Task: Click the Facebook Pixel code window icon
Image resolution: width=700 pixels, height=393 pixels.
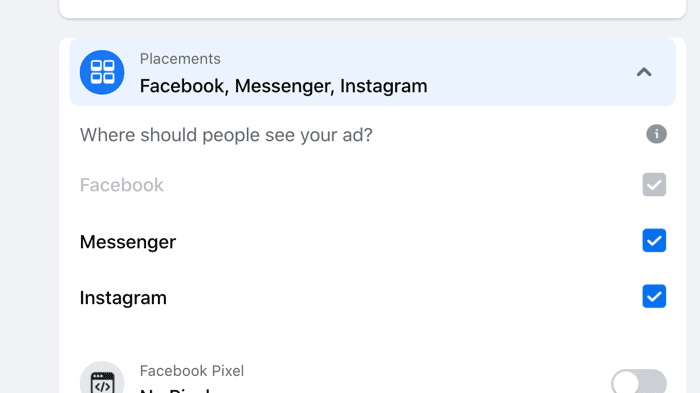Action: coord(102,380)
